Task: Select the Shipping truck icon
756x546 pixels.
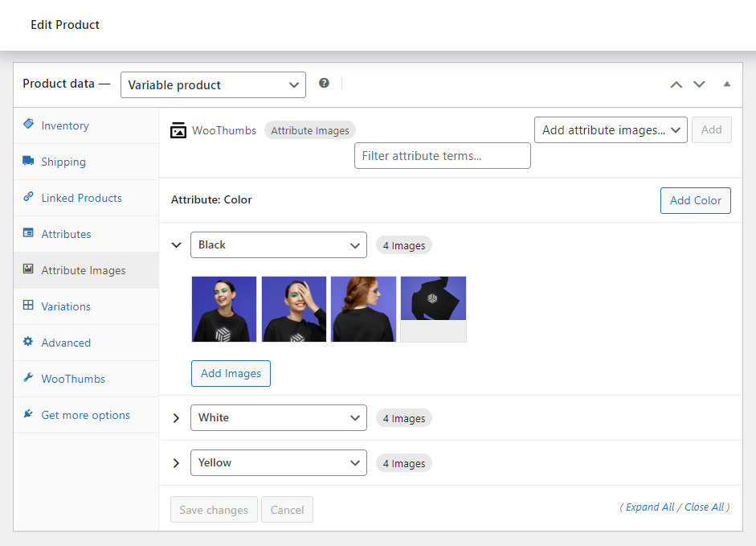Action: point(29,162)
